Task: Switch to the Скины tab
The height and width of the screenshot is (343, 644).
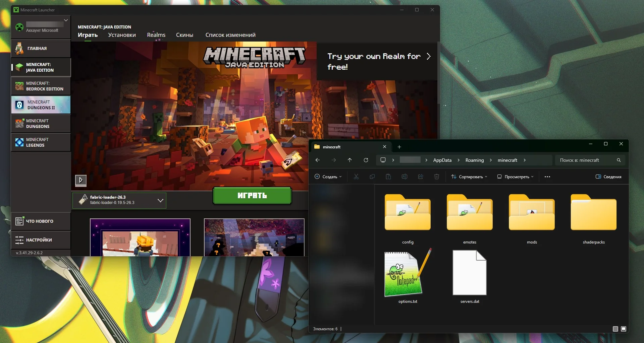Action: coord(184,35)
